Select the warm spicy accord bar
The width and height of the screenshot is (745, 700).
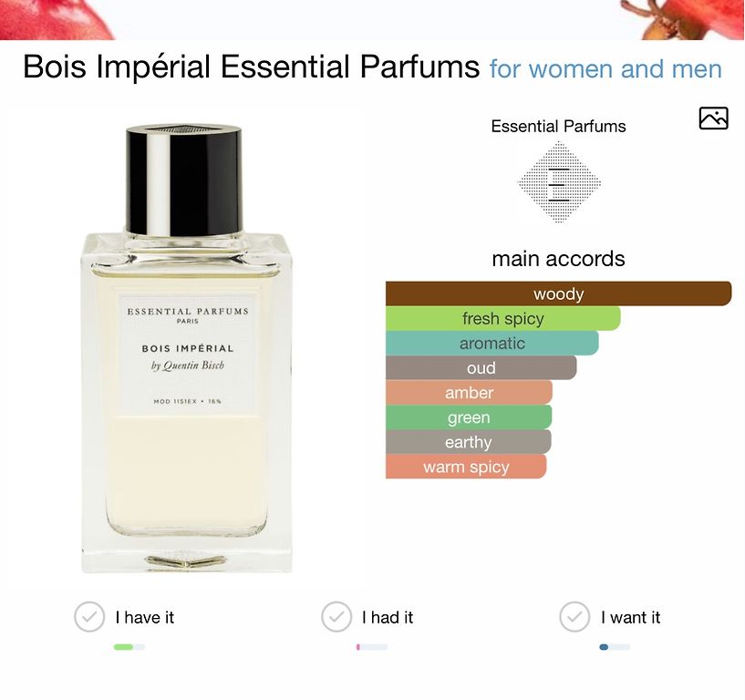coord(466,467)
